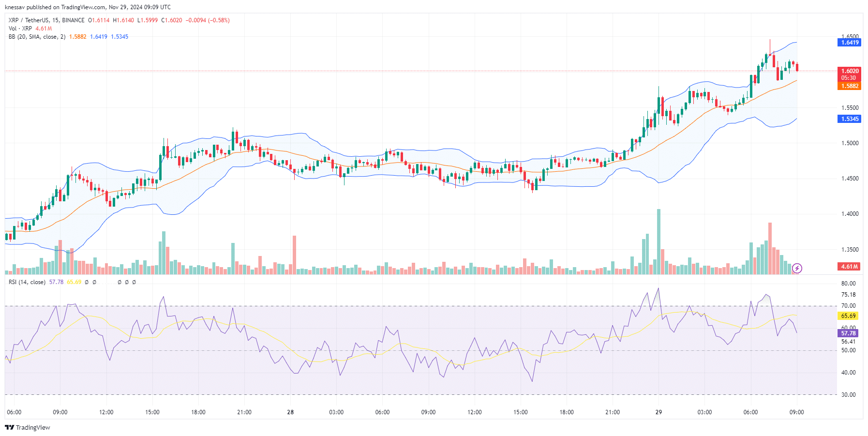Click the high value H1.6140
868x436 pixels.
123,20
